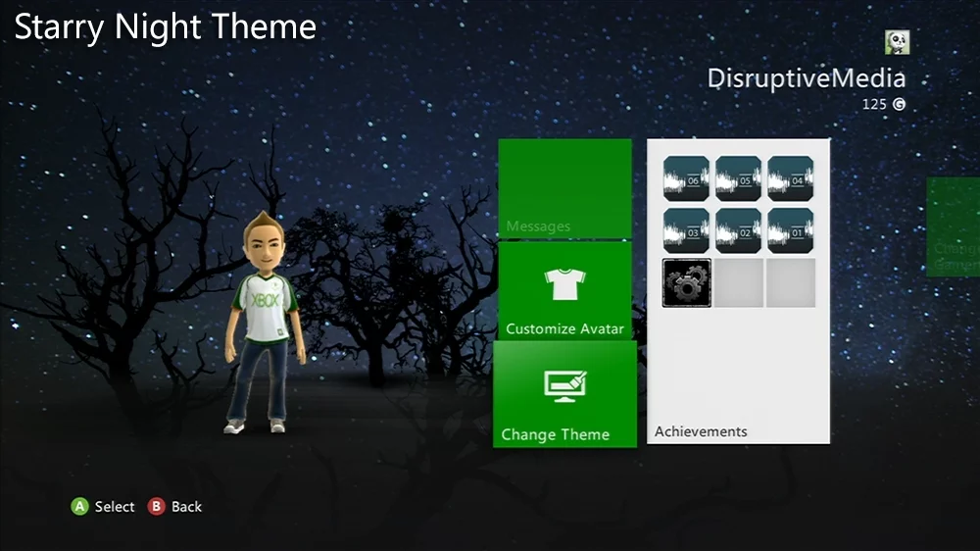Select achievement thumbnail numbered 06
The width and height of the screenshot is (980, 551).
point(686,178)
